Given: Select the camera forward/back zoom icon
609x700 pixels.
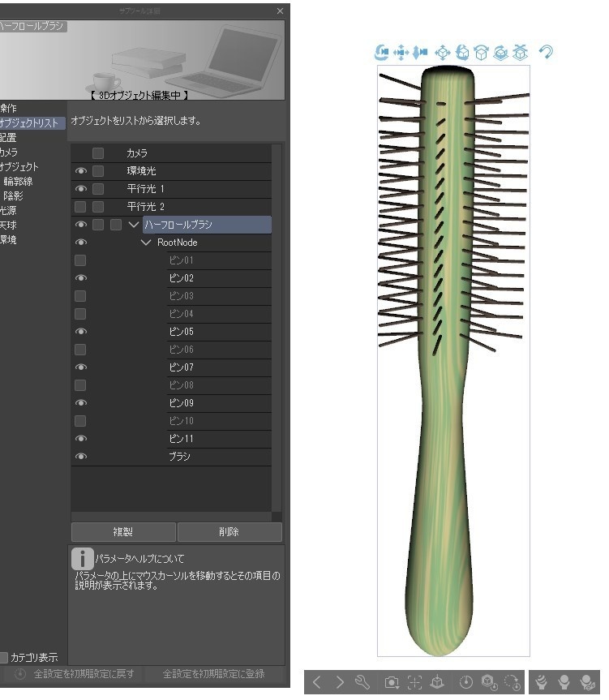Looking at the screenshot, I should point(420,52).
